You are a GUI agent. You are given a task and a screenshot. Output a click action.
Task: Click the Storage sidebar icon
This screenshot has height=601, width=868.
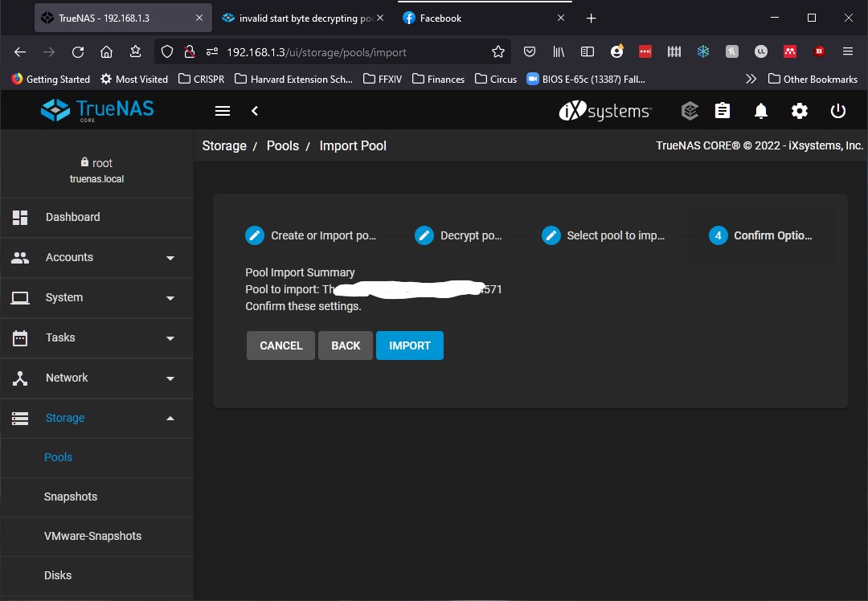pos(20,419)
